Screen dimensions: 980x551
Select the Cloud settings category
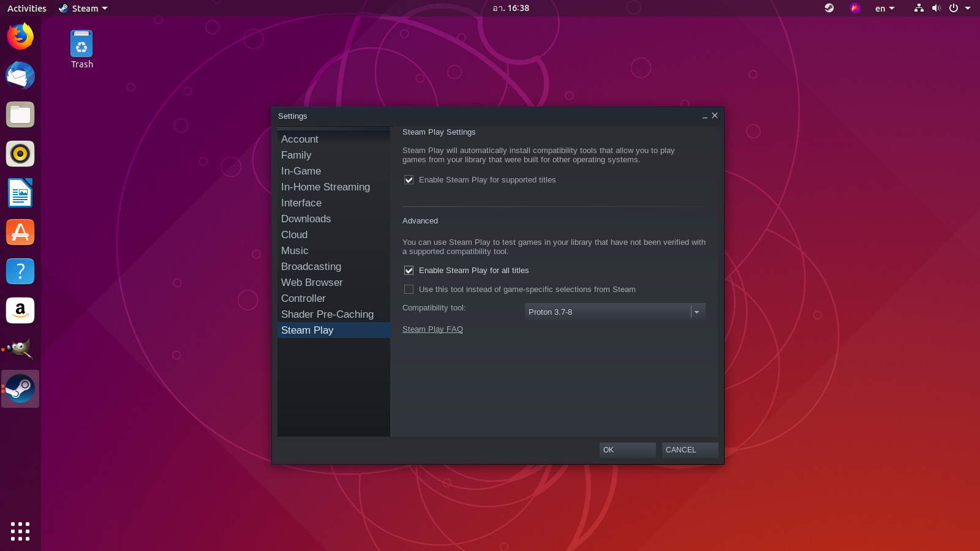(334, 234)
